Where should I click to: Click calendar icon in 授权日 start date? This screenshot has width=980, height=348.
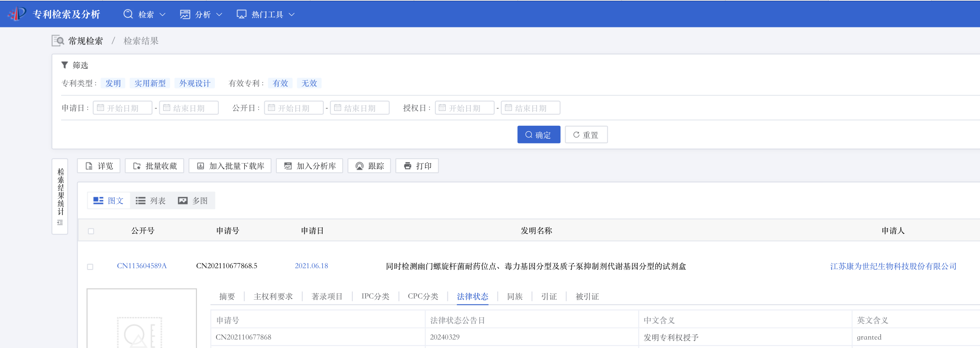[x=442, y=108]
